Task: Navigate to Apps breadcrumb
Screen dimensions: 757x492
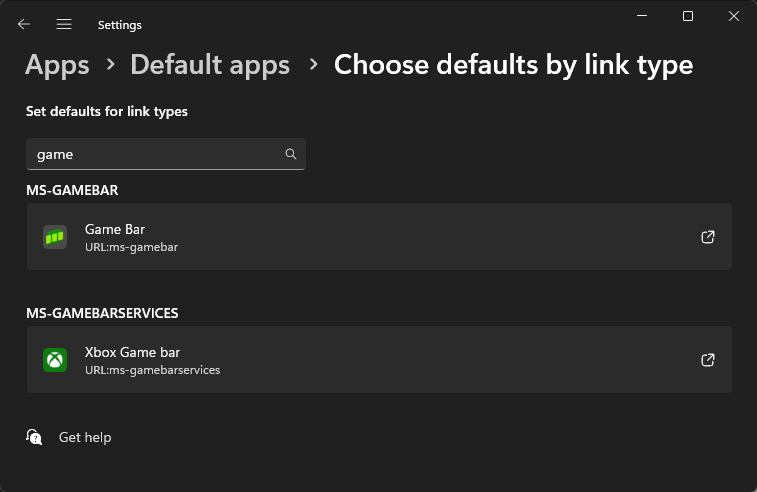Action: tap(57, 65)
